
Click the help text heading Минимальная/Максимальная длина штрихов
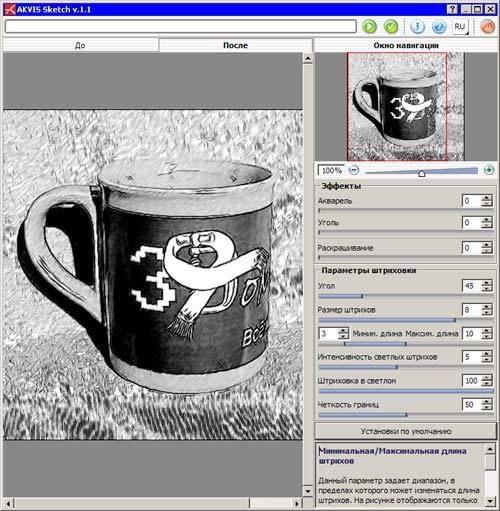coord(392,456)
